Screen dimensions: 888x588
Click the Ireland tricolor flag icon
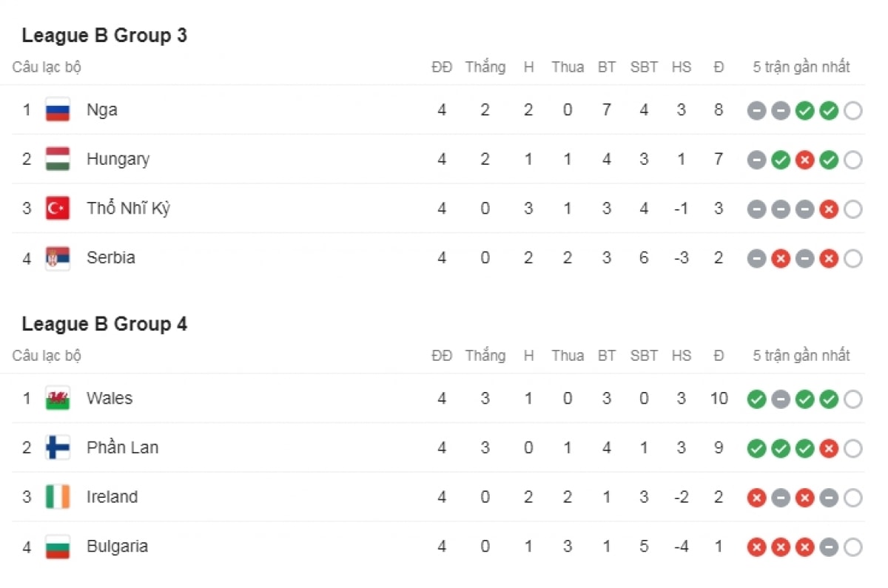tap(58, 497)
